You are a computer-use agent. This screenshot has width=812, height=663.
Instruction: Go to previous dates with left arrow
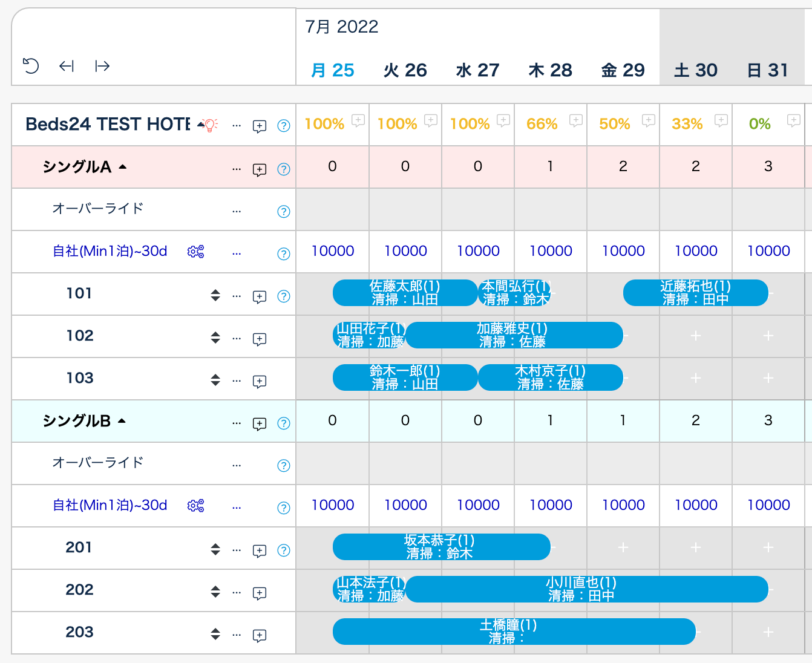point(67,66)
